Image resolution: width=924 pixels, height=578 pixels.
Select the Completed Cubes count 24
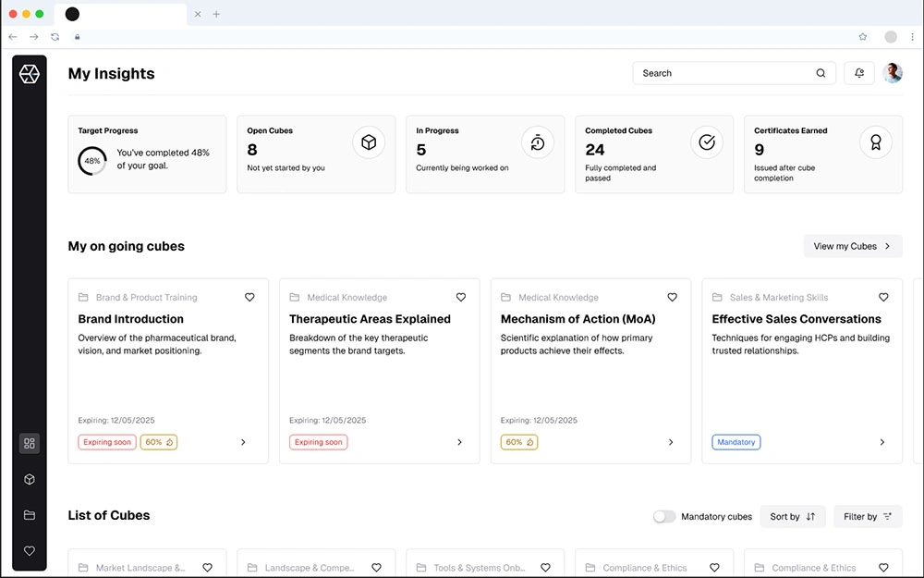(594, 150)
